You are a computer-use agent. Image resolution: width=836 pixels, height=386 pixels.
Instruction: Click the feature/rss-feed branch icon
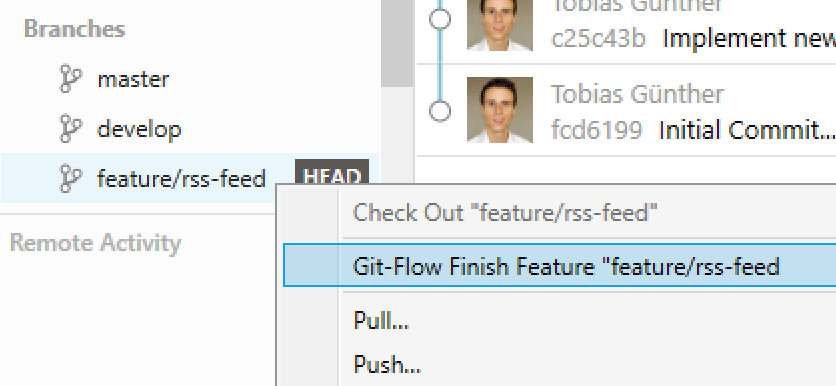click(x=70, y=178)
